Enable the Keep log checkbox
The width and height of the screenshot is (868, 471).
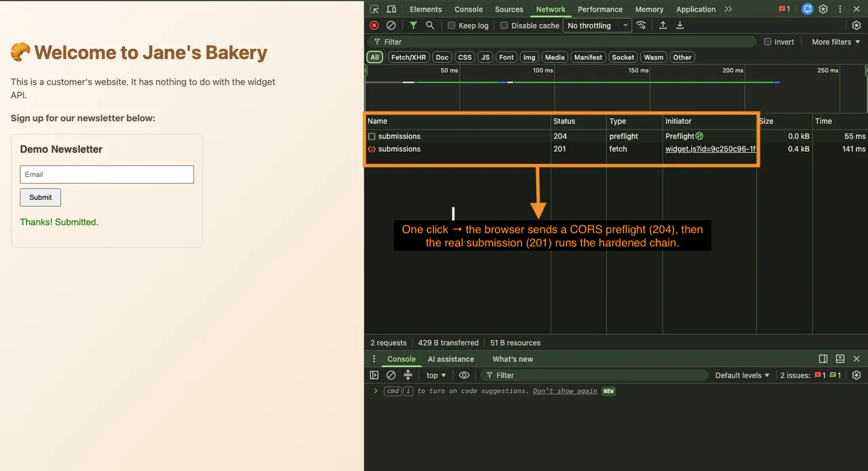tap(452, 26)
